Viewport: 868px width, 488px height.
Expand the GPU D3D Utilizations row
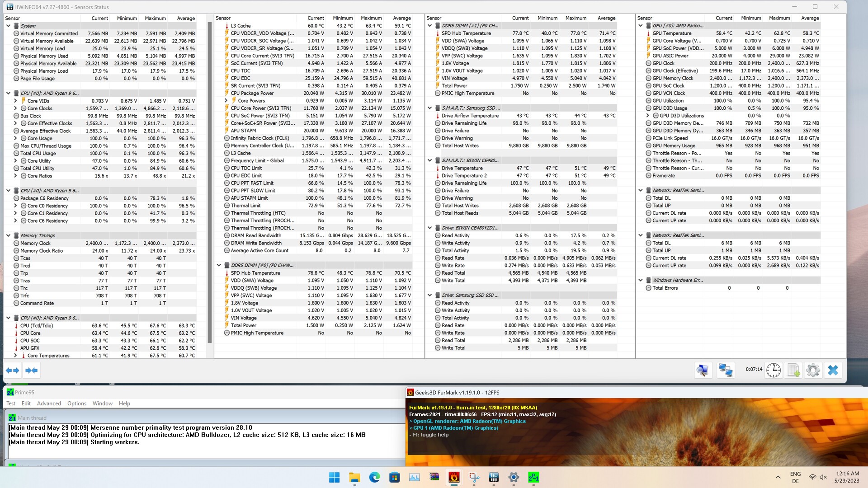(648, 116)
